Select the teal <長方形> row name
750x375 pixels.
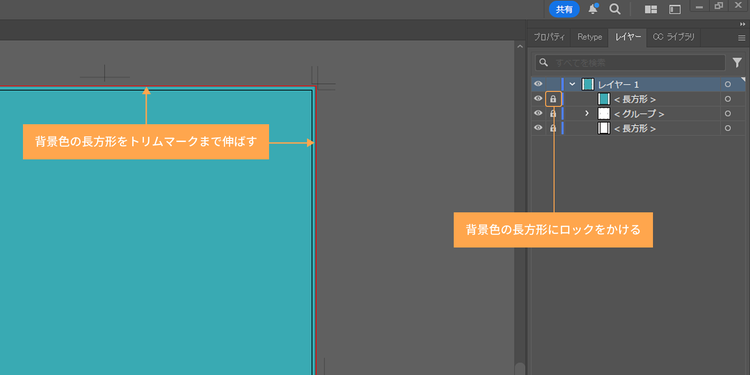click(x=635, y=99)
